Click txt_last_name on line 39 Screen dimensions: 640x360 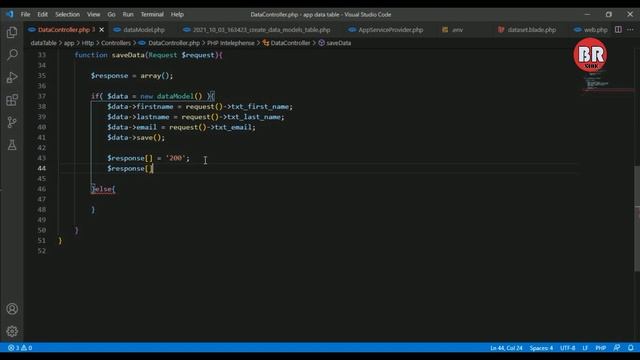click(254, 117)
